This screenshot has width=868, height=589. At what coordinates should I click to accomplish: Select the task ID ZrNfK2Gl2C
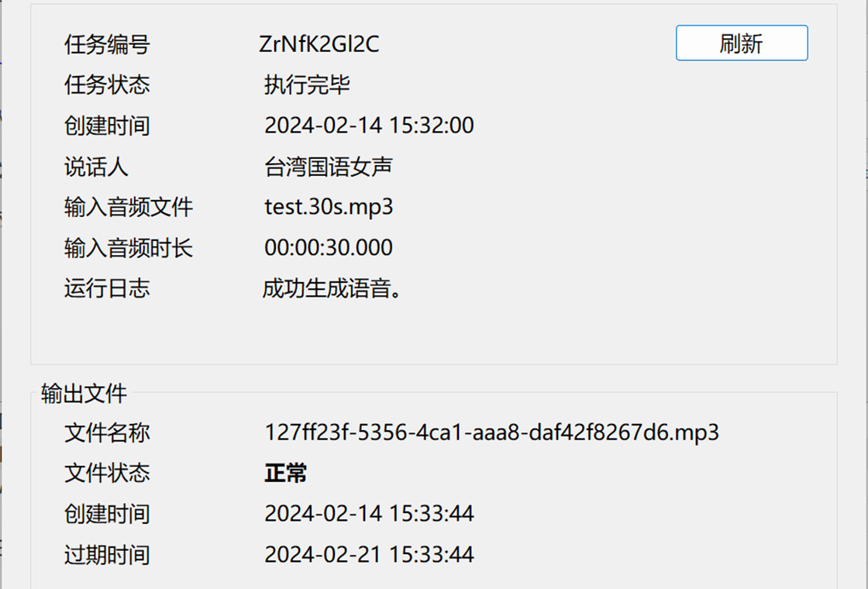click(319, 44)
